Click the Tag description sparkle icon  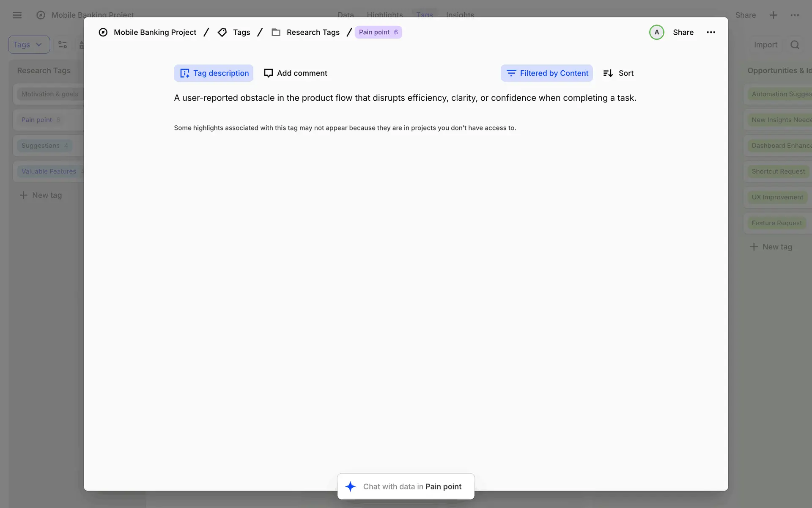pyautogui.click(x=184, y=73)
